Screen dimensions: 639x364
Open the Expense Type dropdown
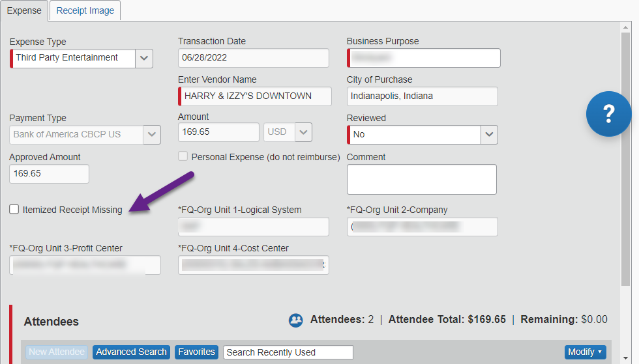[144, 58]
